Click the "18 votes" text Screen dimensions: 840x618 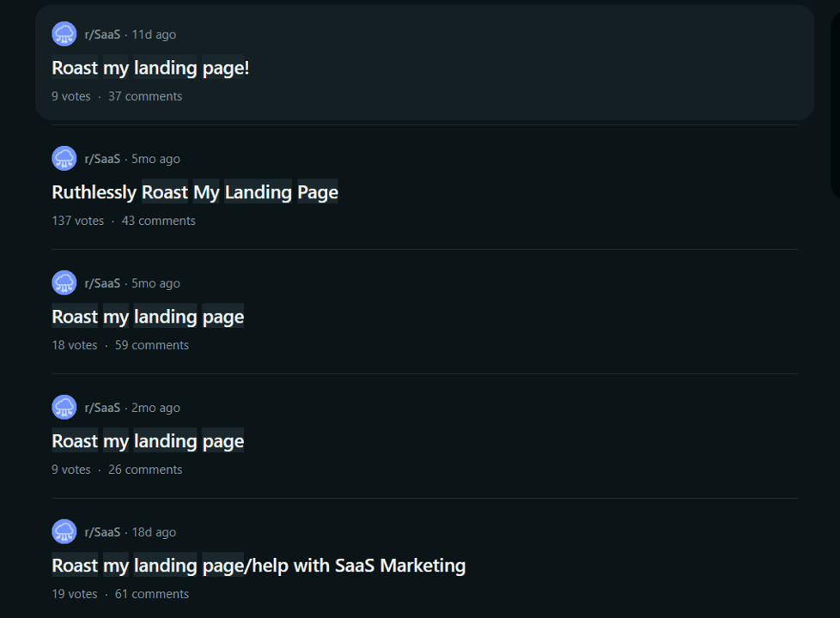click(75, 345)
